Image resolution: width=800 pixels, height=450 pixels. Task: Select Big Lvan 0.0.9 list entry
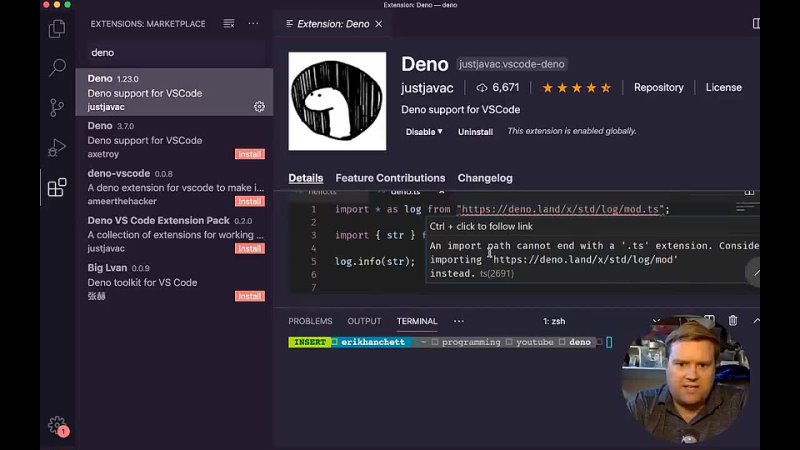174,282
